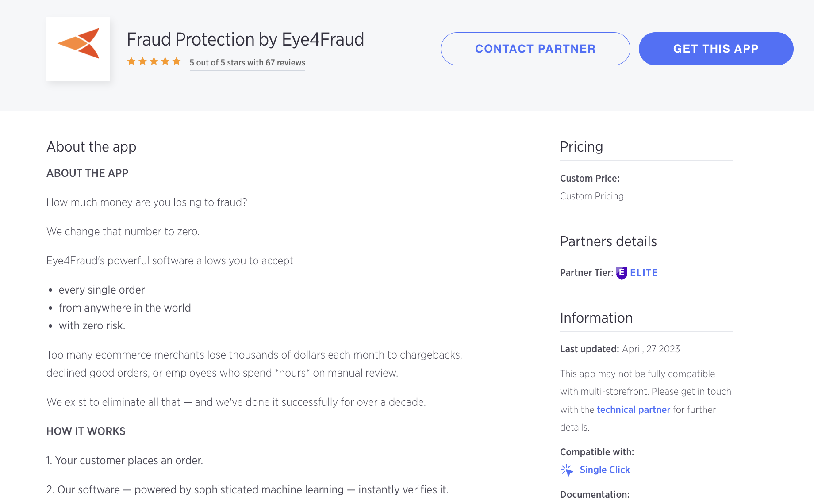Click the Eye4Fraud app logo thumbnail
This screenshot has width=814, height=504.
click(x=78, y=49)
